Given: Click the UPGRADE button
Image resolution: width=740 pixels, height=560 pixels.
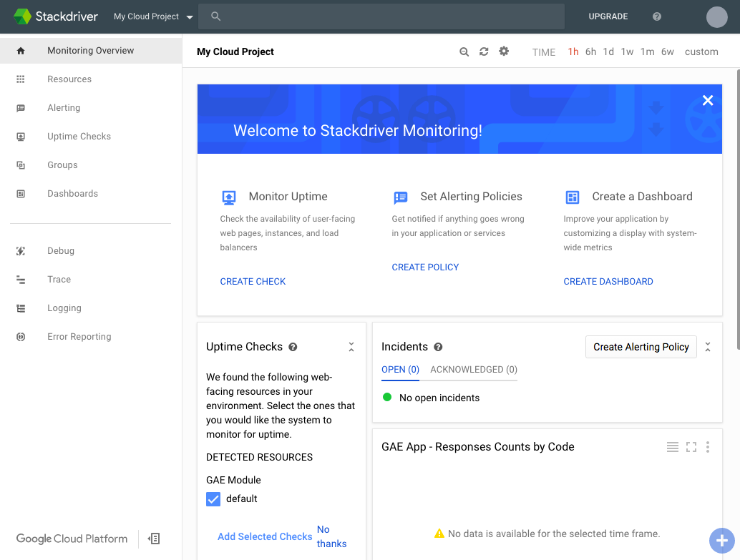Looking at the screenshot, I should click(608, 16).
